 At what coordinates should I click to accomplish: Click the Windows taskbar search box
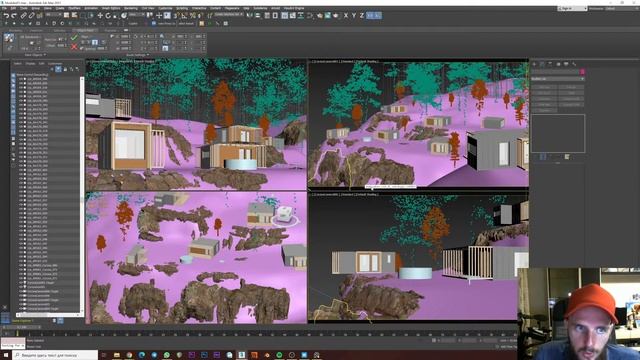56,355
